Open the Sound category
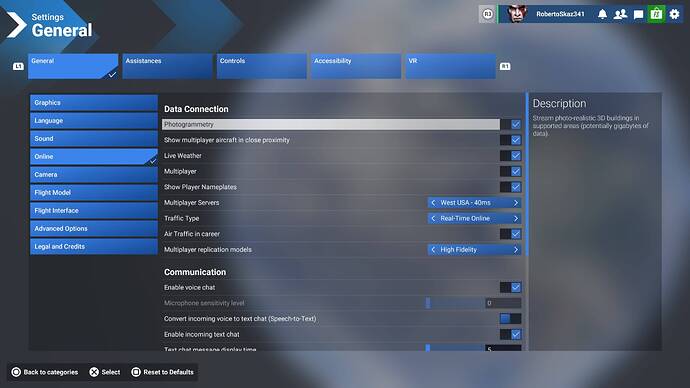 [94, 139]
